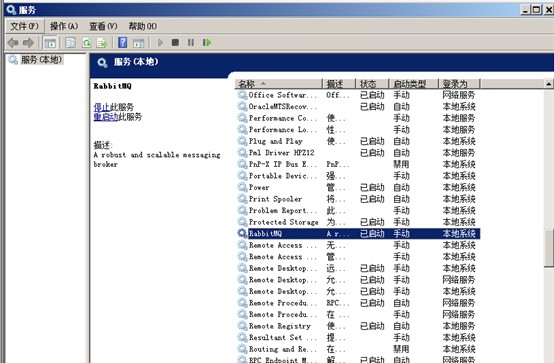Click gear icon of Office Softwar... row
Screen dimensions: 554x363
[242, 95]
